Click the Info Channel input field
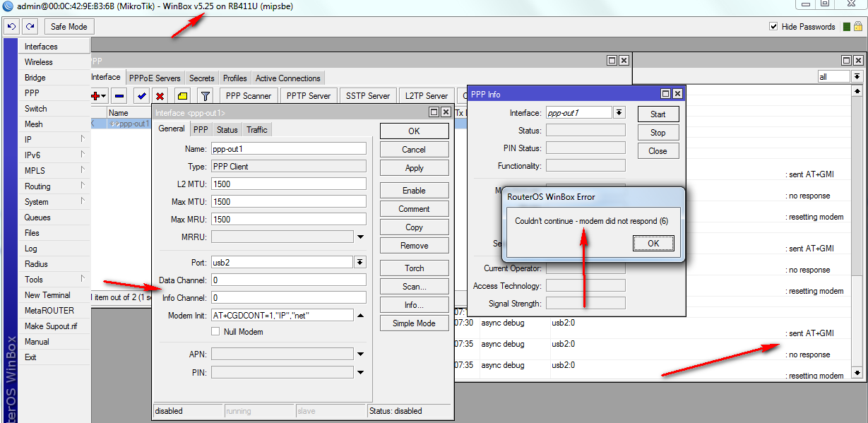 click(x=288, y=297)
